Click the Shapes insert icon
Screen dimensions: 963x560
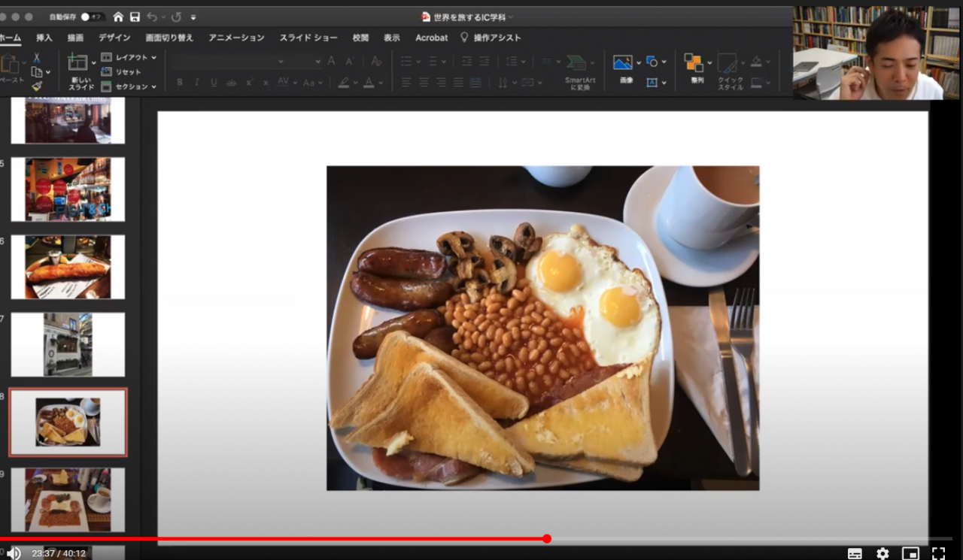click(x=652, y=62)
